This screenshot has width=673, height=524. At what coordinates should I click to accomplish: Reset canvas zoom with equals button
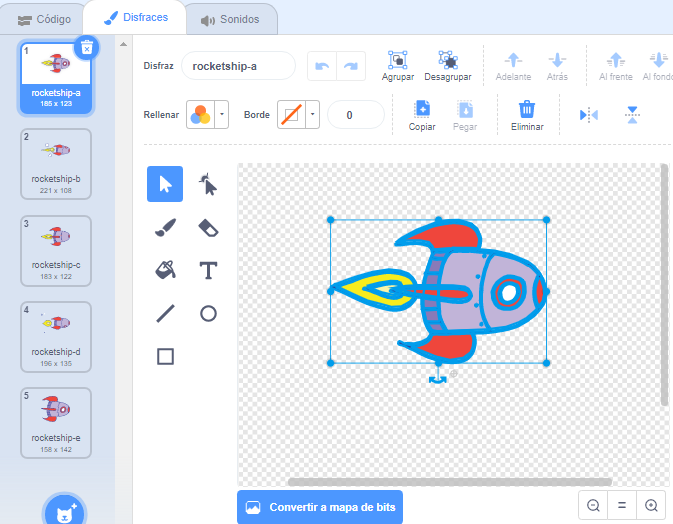(x=622, y=506)
